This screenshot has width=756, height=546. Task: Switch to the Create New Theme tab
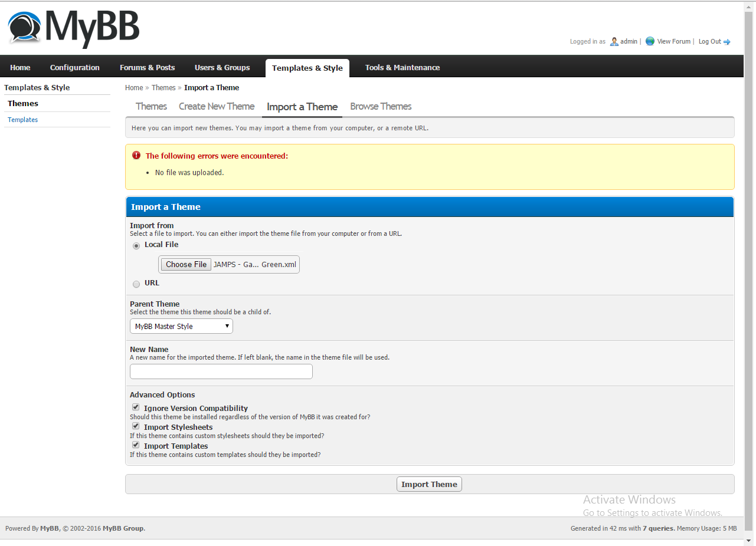(217, 107)
